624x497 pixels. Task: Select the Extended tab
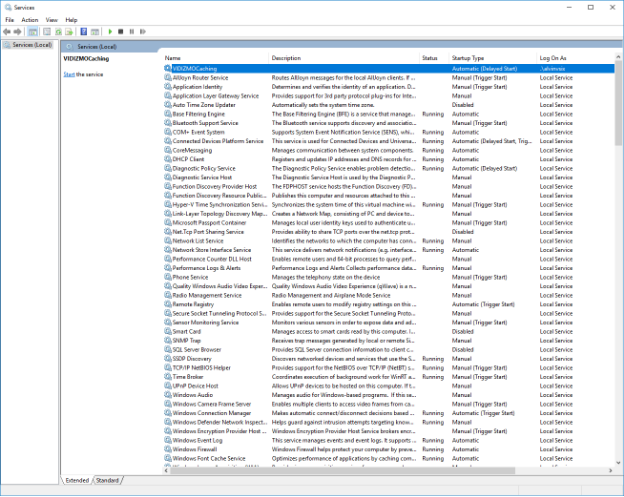pyautogui.click(x=77, y=480)
